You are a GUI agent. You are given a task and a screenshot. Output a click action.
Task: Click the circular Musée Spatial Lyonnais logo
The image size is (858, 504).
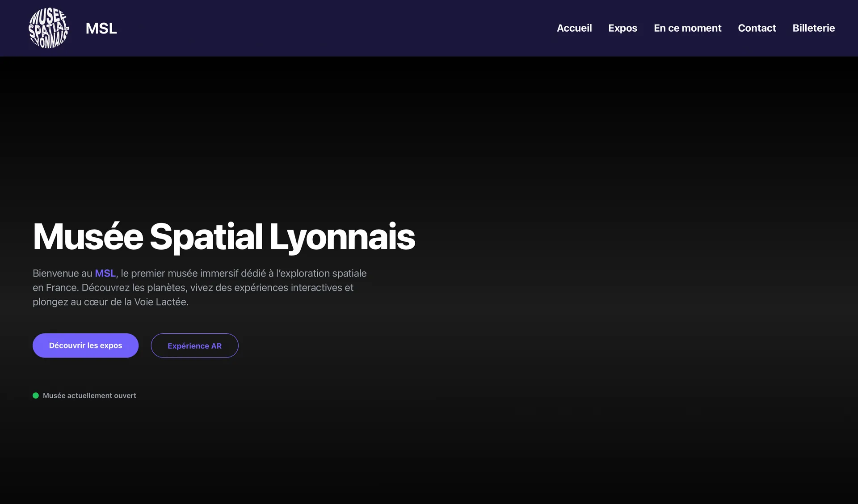pos(49,28)
